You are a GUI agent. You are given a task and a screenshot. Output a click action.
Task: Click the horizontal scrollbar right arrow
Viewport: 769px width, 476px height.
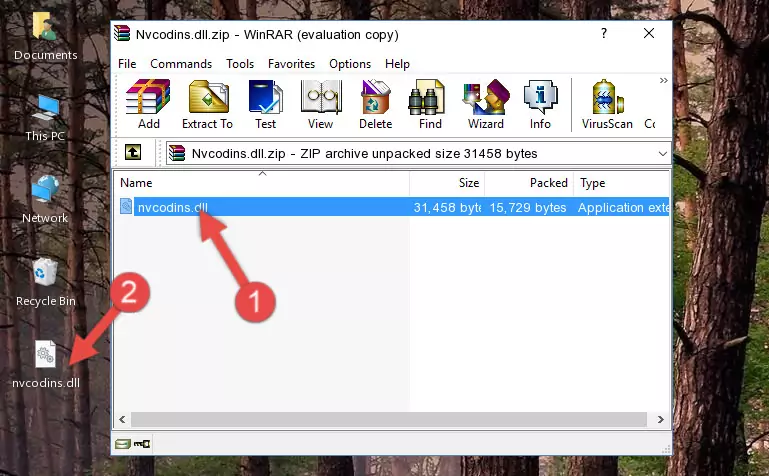click(x=661, y=420)
